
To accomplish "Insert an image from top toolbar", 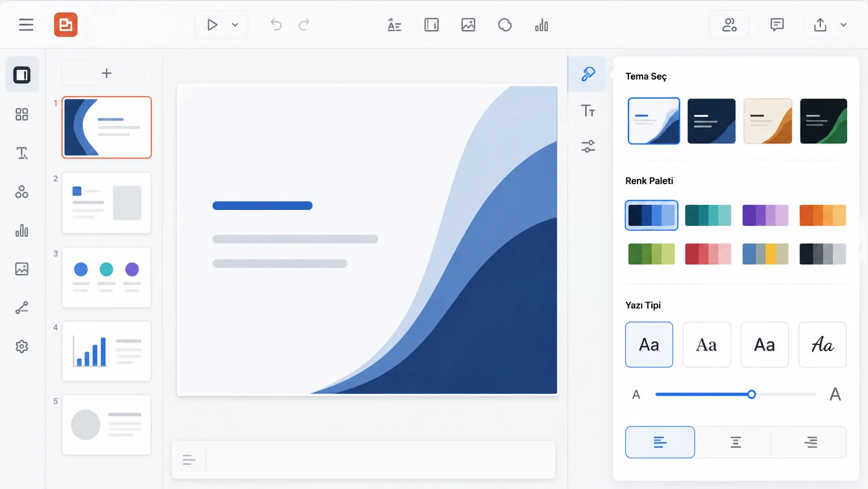I will coord(468,24).
